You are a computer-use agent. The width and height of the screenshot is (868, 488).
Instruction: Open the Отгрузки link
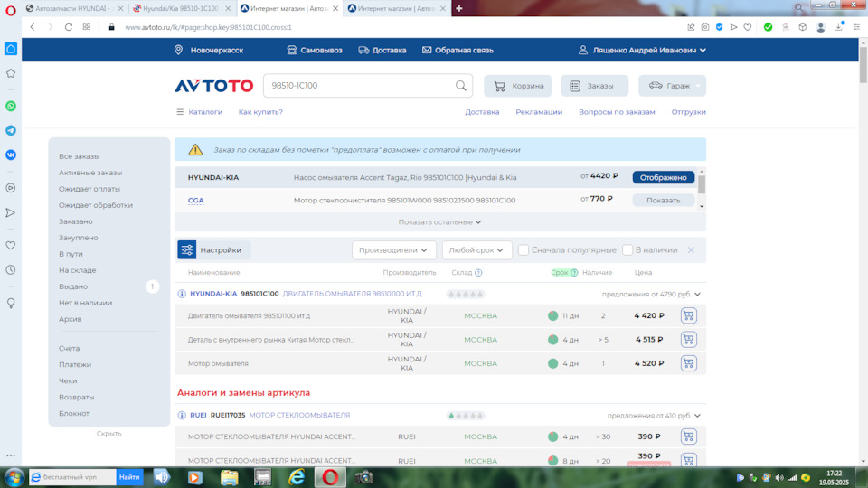click(x=688, y=112)
